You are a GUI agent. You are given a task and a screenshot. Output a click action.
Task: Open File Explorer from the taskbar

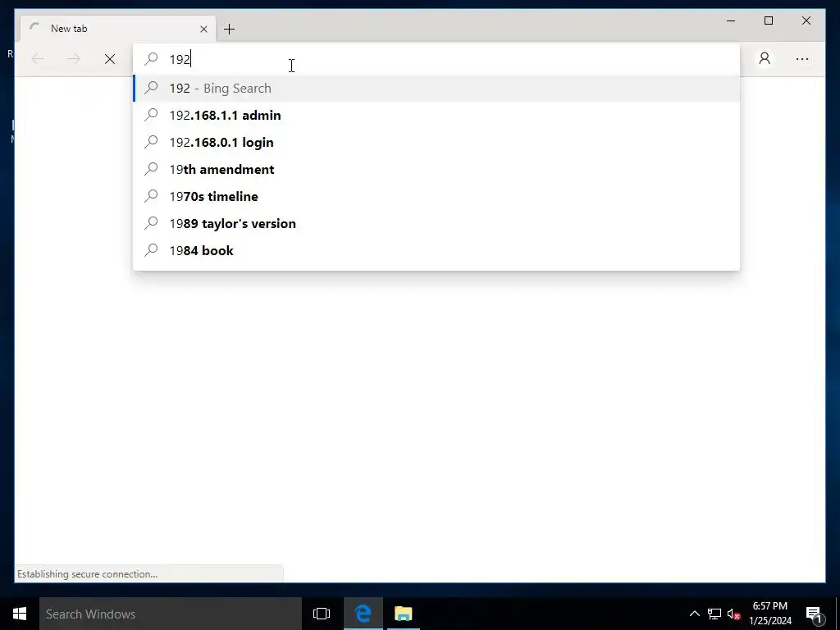(404, 614)
